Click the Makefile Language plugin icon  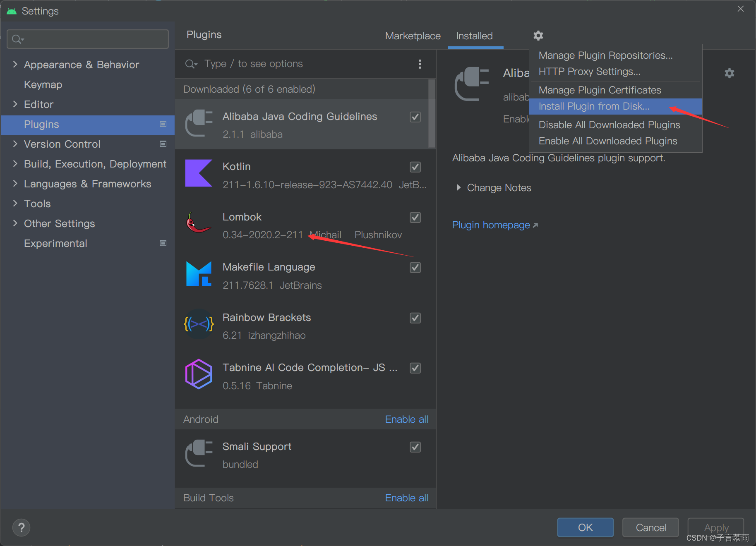click(199, 274)
